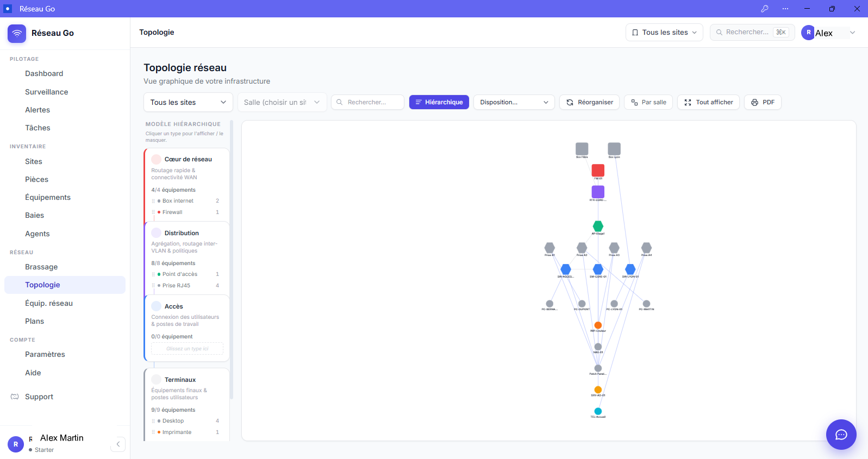The height and width of the screenshot is (459, 868).
Task: Click the PC-LYON-01 desktop node
Action: tap(614, 304)
